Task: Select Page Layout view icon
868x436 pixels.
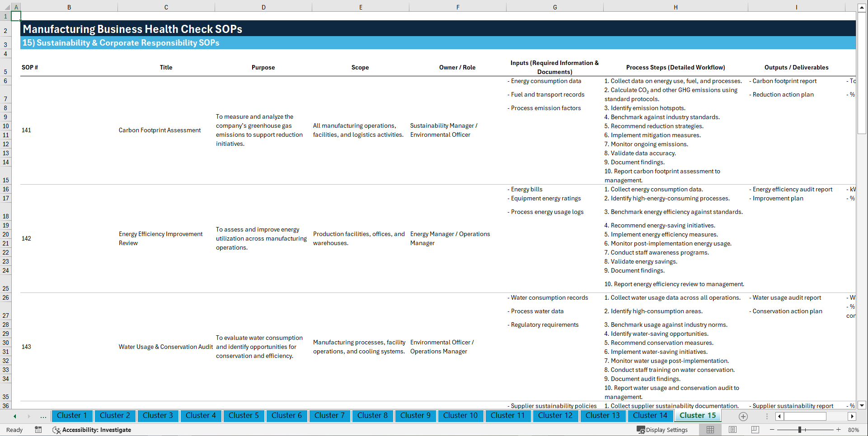Action: [x=732, y=429]
